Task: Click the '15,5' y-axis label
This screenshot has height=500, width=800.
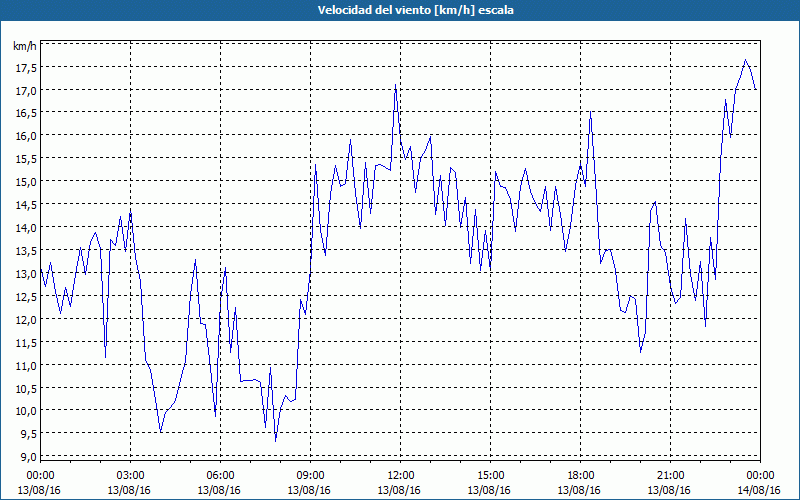Action: coord(26,159)
